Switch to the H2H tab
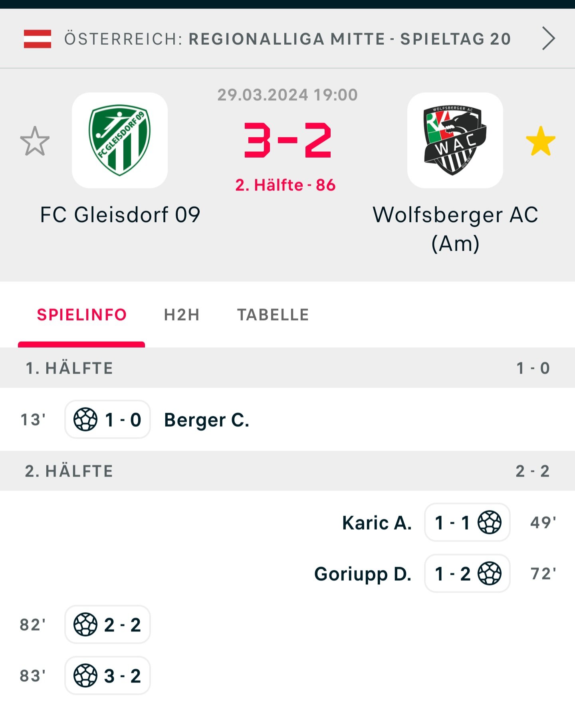575x728 pixels. click(182, 315)
